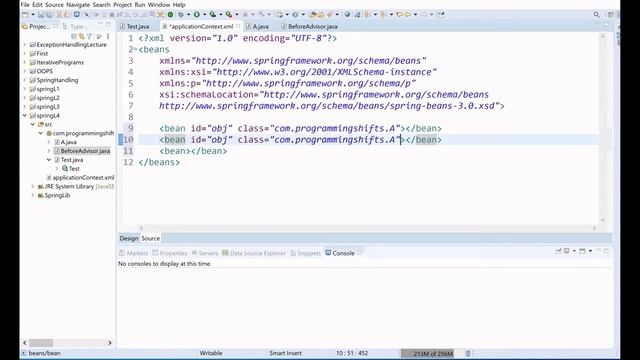Fold the beans element at line 2
The height and width of the screenshot is (360, 640).
click(136, 49)
